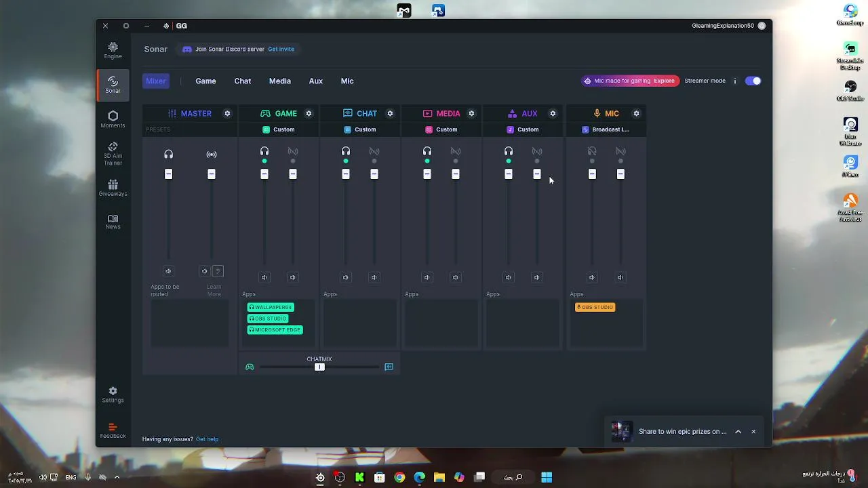Open the Giveaways section in the sidebar
The image size is (868, 488).
[x=113, y=188]
